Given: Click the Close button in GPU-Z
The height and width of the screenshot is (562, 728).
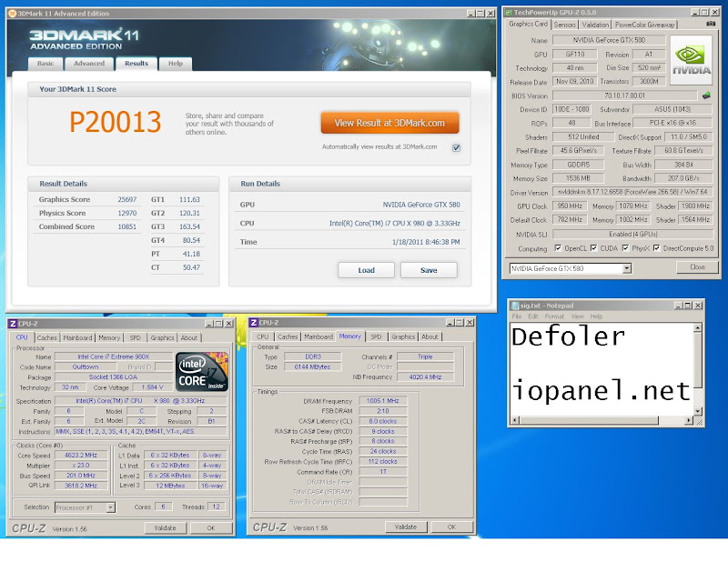Looking at the screenshot, I should [x=697, y=267].
